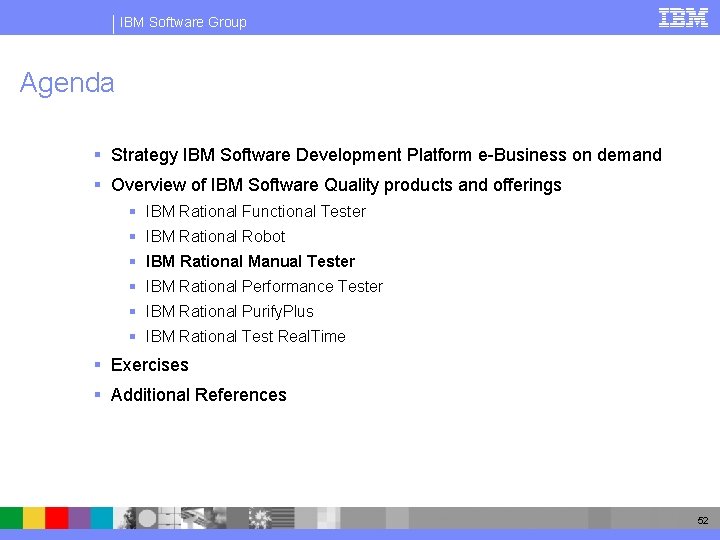Image resolution: width=720 pixels, height=540 pixels.
Task: Click 'IBM Rational Test RealTime' item
Action: 246,336
